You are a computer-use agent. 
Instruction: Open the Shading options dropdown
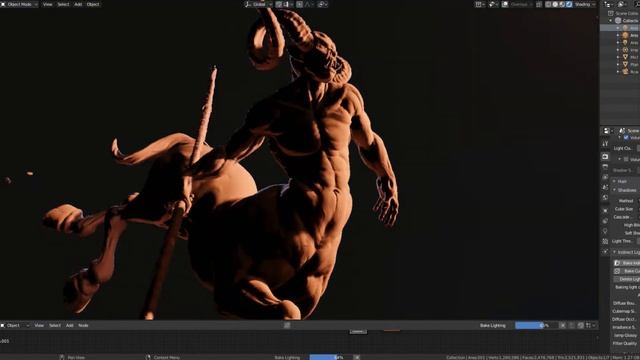586,4
